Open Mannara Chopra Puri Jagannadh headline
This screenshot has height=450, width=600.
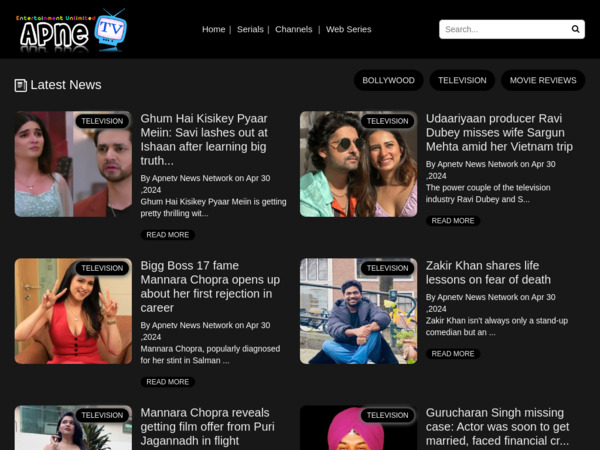(x=207, y=427)
